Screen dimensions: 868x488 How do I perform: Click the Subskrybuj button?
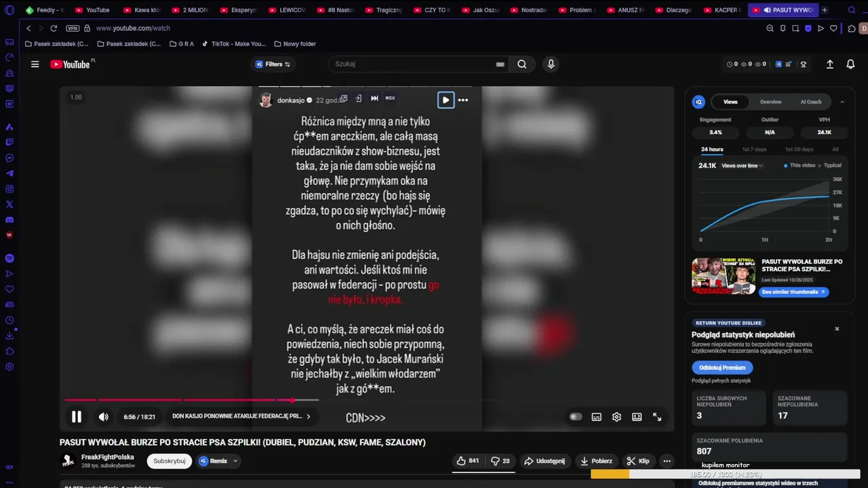[x=170, y=461]
